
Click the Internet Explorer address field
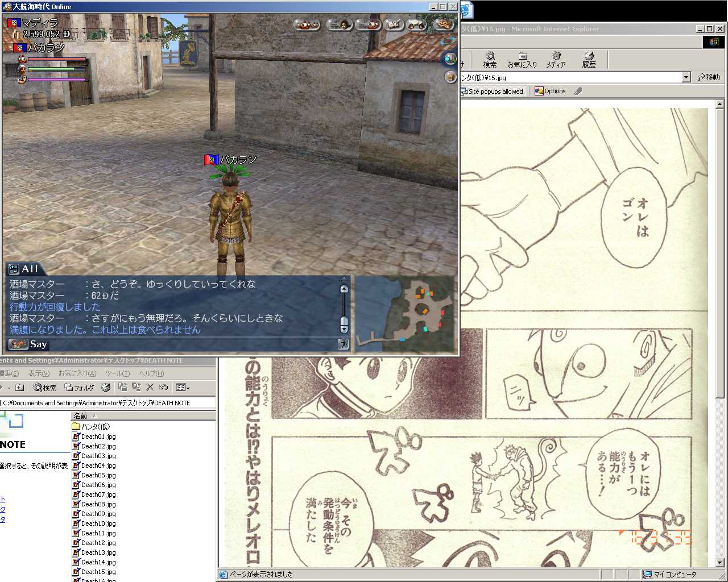click(571, 77)
